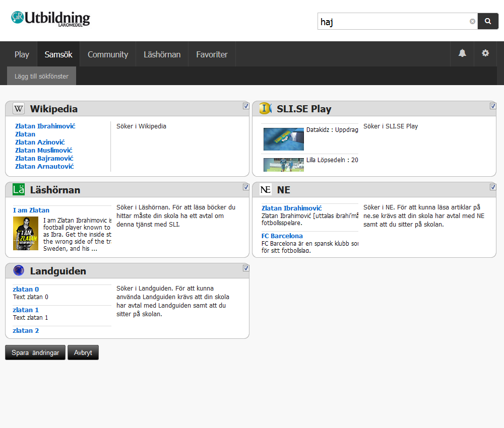The width and height of the screenshot is (504, 428).
Task: Click the Avbryt button
Action: [83, 352]
